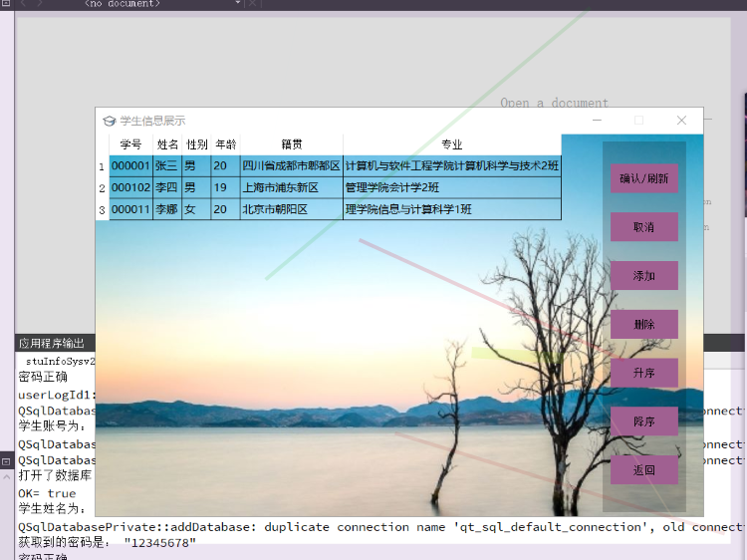
Task: Select cell 000001 in student table
Action: 131,165
